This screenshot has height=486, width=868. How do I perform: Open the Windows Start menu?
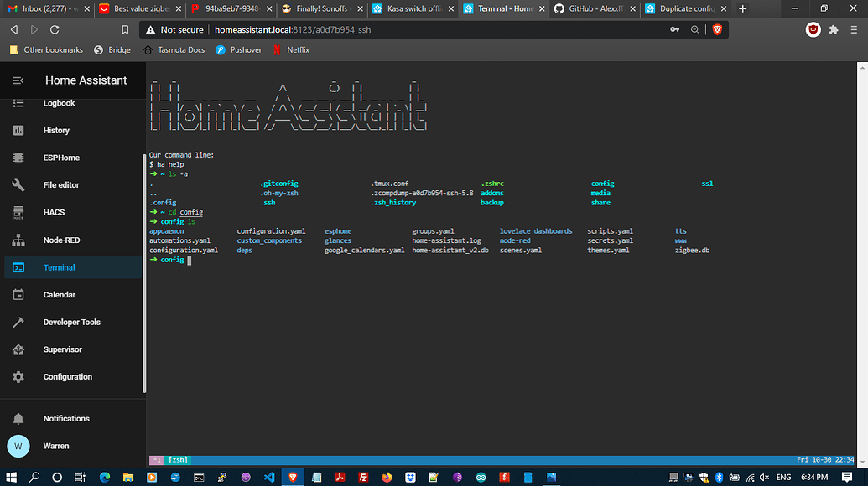coord(11,477)
